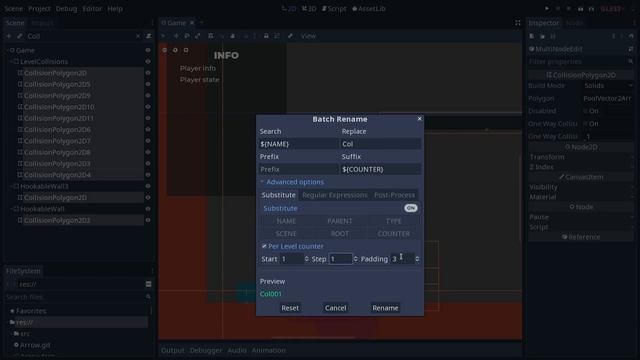
Task: Click the Start counter stepper arrows
Action: coord(307,259)
